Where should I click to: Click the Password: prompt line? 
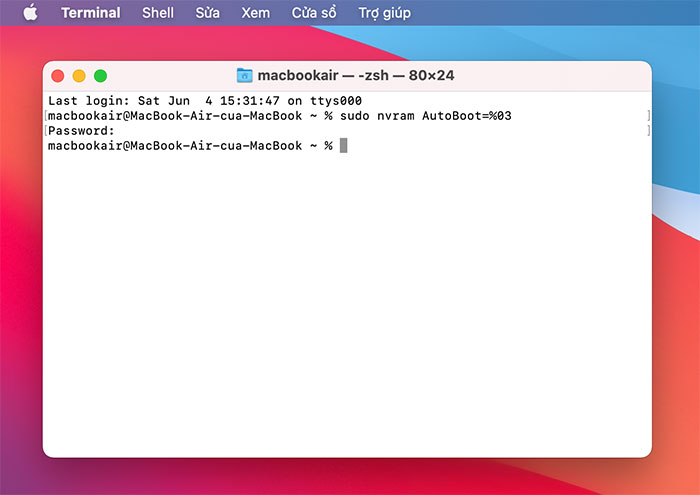click(81, 131)
